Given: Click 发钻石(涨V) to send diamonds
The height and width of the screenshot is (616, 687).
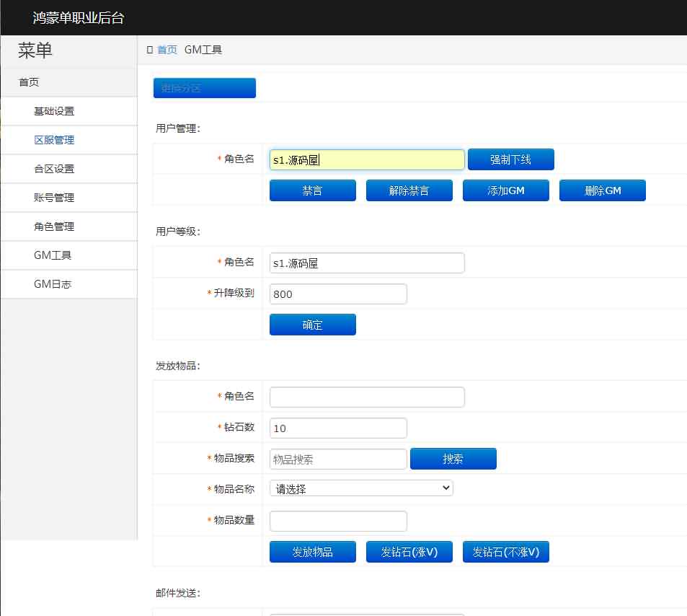Looking at the screenshot, I should tap(409, 551).
